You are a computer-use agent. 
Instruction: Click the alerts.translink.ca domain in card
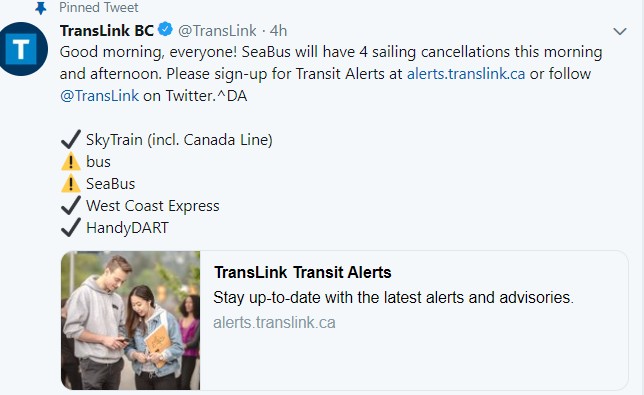point(274,322)
